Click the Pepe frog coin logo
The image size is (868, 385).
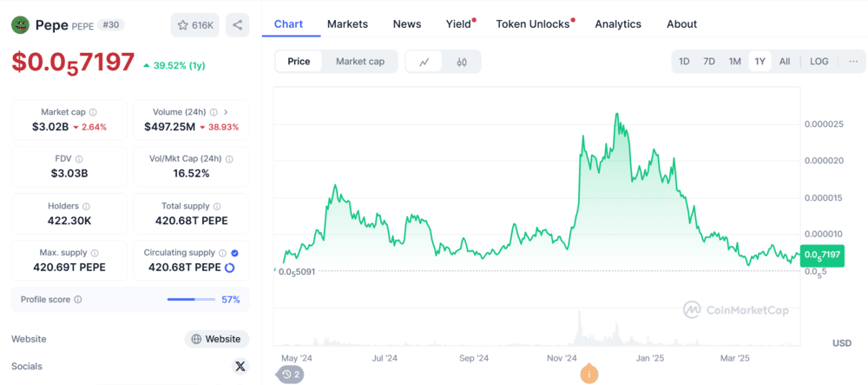tap(21, 25)
